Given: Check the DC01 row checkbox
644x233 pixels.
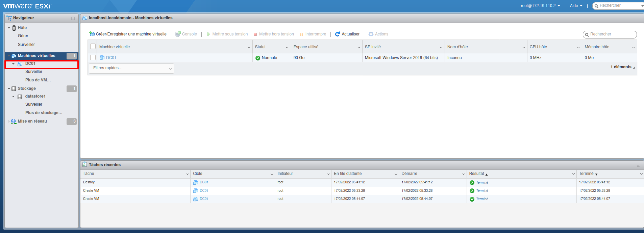Looking at the screenshot, I should (93, 58).
